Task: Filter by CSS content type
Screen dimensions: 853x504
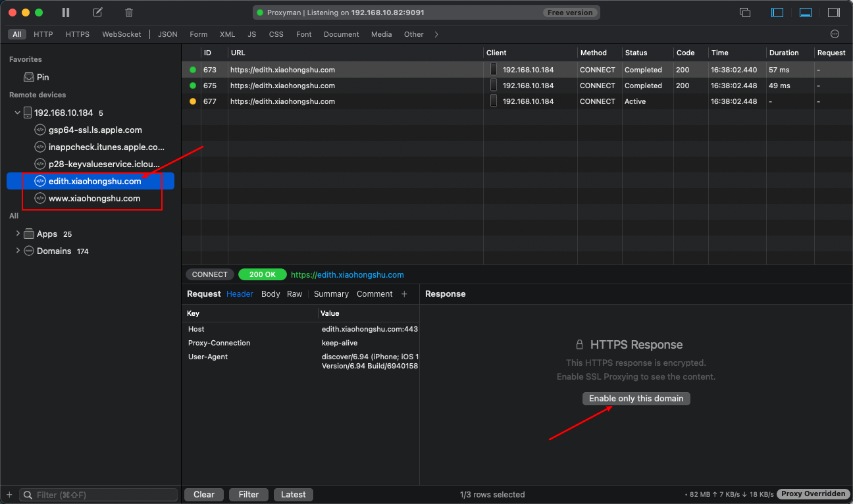Action: [x=276, y=34]
